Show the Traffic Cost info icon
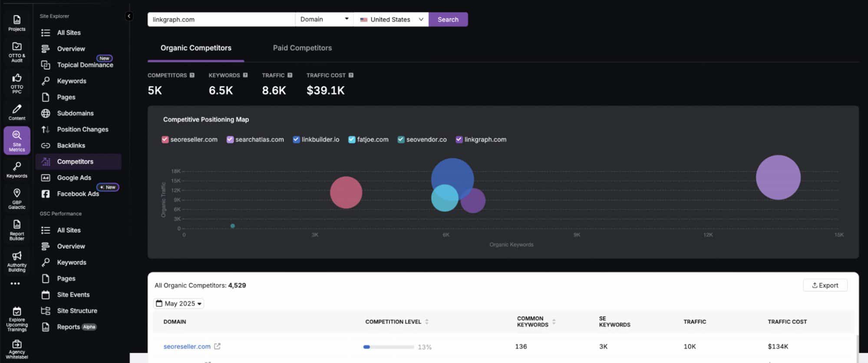The image size is (868, 363). click(351, 75)
